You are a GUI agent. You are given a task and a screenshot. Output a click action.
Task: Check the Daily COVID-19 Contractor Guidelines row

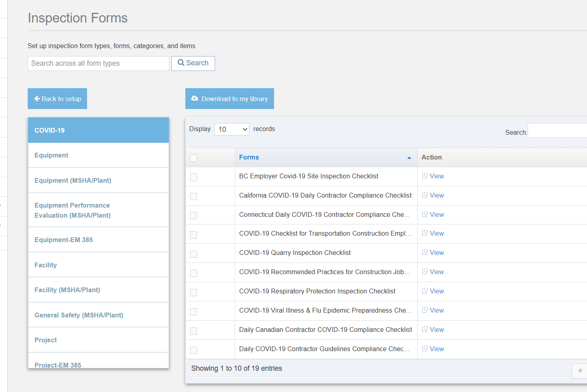pyautogui.click(x=193, y=350)
